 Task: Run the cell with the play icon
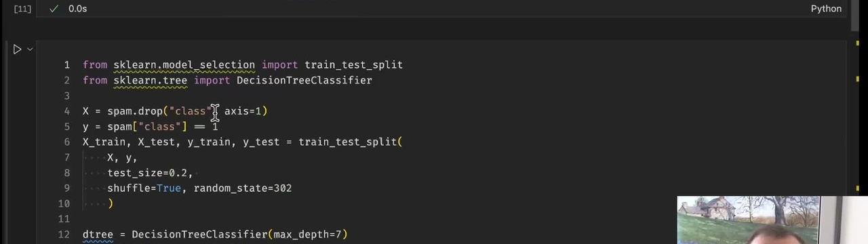pos(17,49)
